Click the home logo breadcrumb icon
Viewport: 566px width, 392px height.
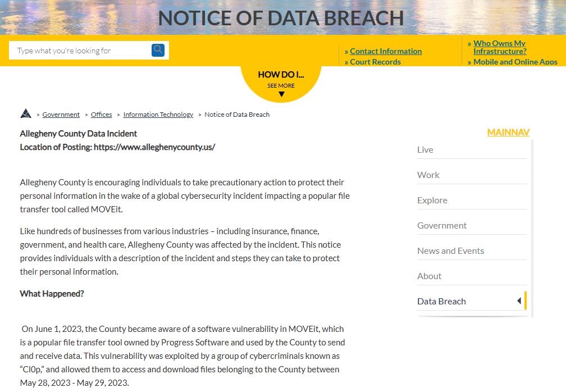[25, 114]
